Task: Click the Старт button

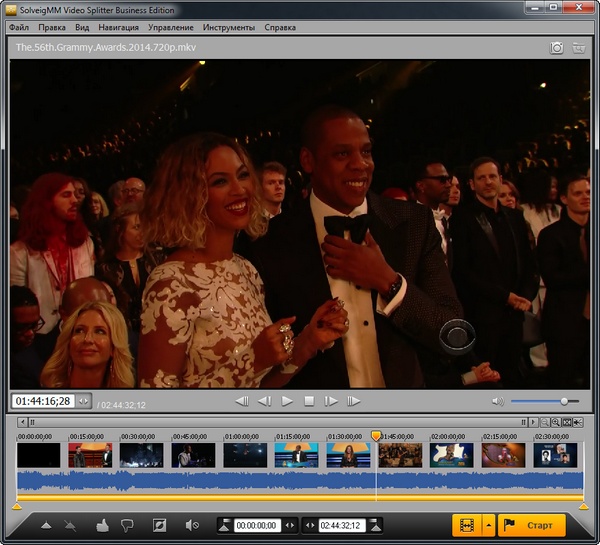Action: [x=532, y=525]
